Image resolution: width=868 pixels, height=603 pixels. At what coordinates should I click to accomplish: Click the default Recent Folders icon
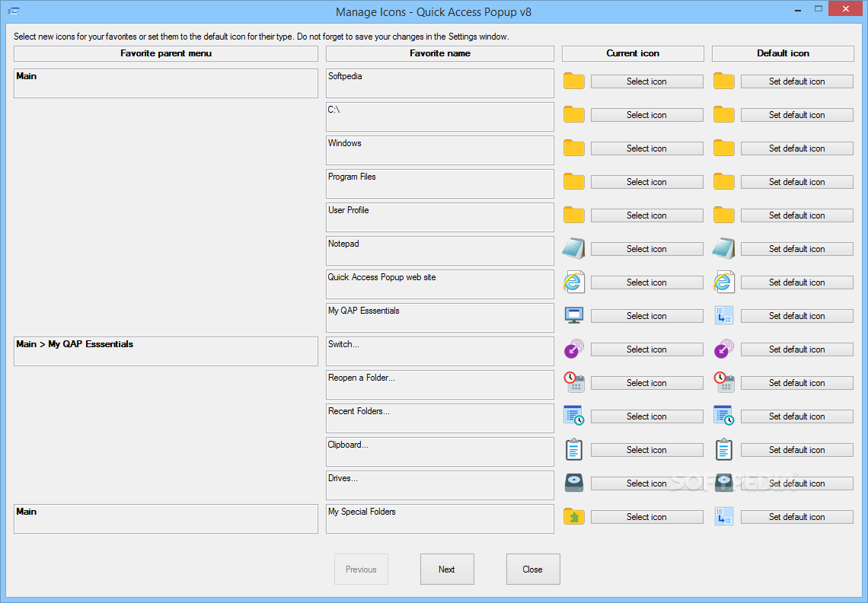(x=724, y=416)
